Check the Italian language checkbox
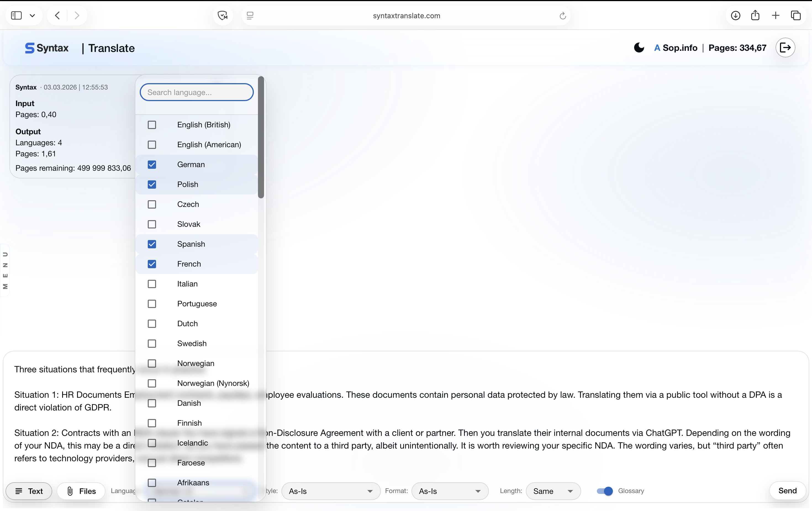This screenshot has width=812, height=511. pos(152,284)
